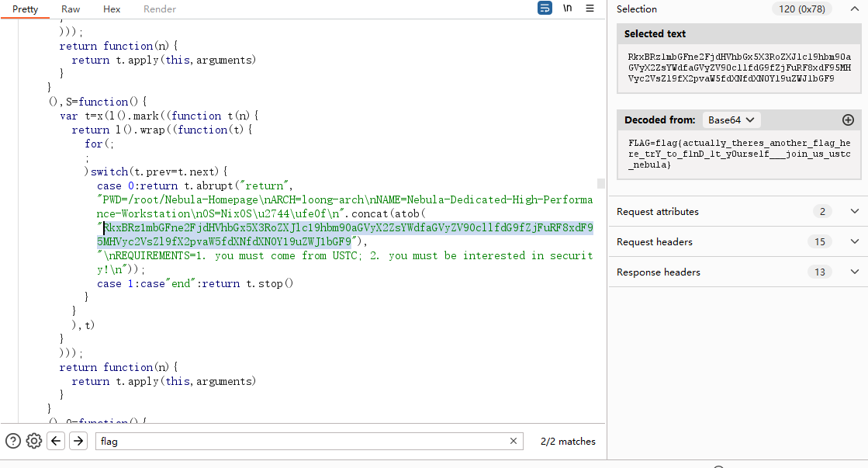Clear the search field with X

point(514,441)
